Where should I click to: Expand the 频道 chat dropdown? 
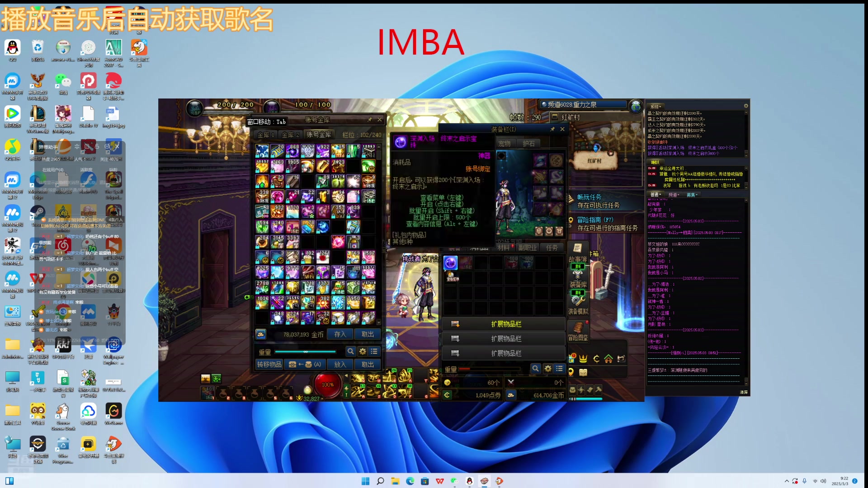pos(674,195)
